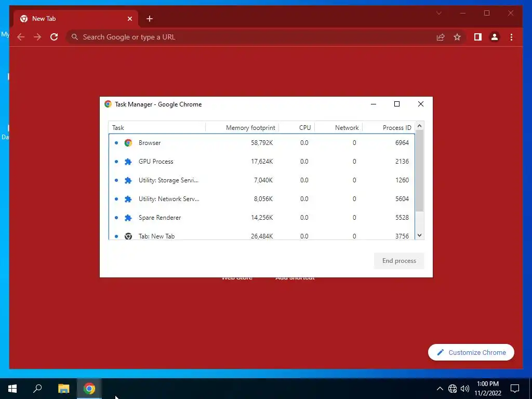Image resolution: width=532 pixels, height=399 pixels.
Task: Click the Utility: Network Service puzzle icon
Action: 128,199
